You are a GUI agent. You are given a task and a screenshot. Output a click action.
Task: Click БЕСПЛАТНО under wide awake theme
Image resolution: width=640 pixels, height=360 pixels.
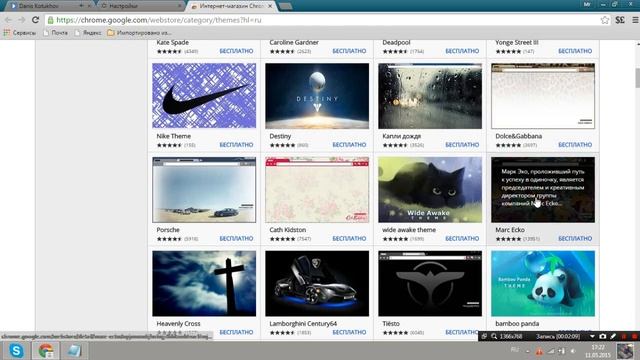tap(462, 239)
